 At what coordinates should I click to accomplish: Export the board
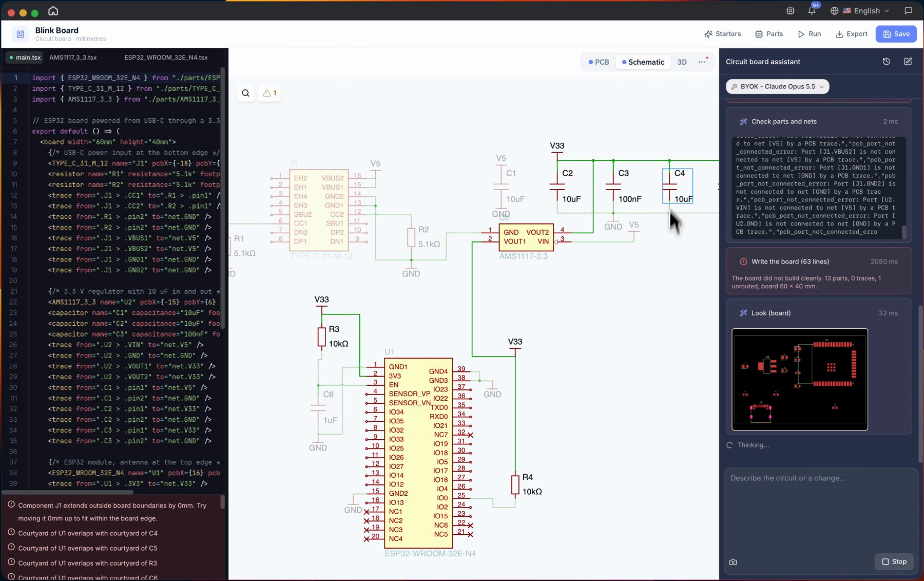851,34
